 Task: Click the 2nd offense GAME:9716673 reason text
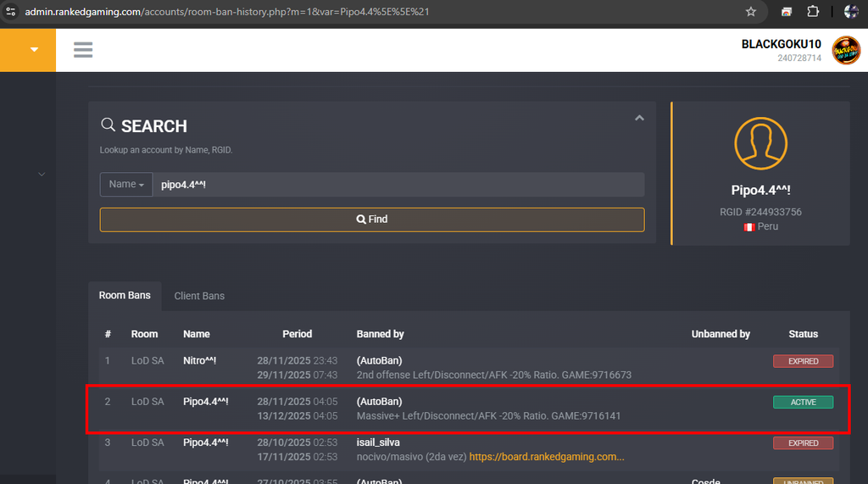[494, 375]
